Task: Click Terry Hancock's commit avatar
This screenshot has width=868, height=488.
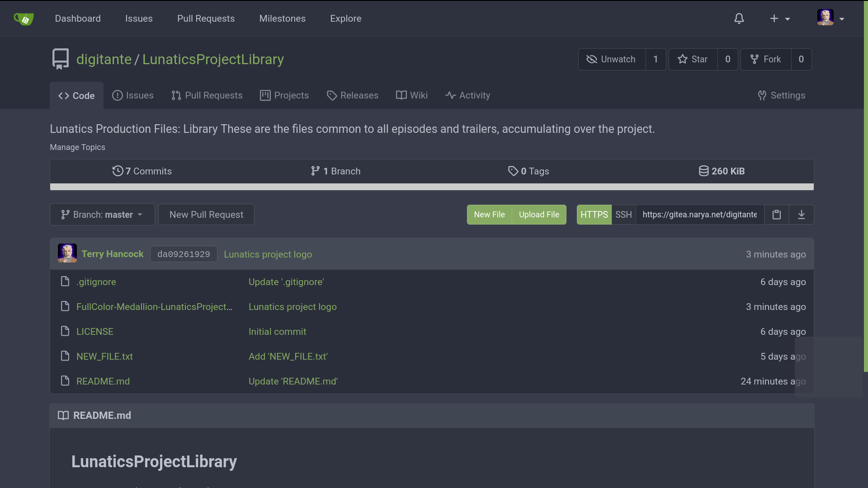Action: click(67, 254)
